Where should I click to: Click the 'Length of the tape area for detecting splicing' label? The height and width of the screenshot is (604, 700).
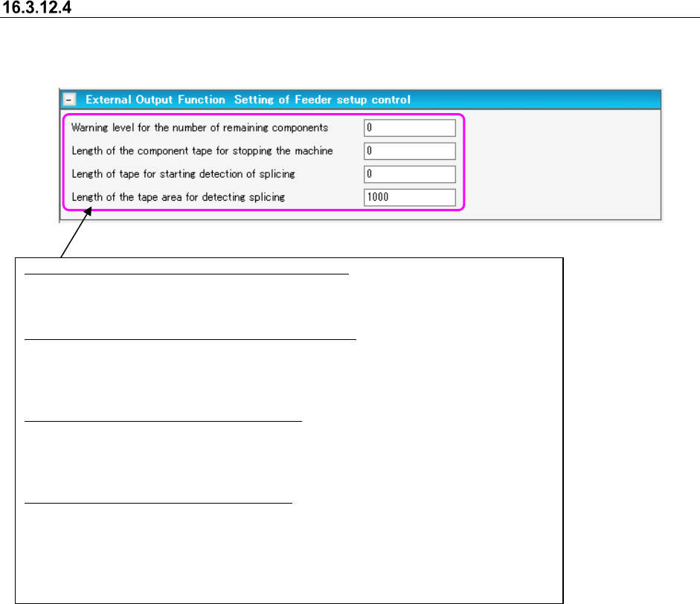click(x=178, y=197)
